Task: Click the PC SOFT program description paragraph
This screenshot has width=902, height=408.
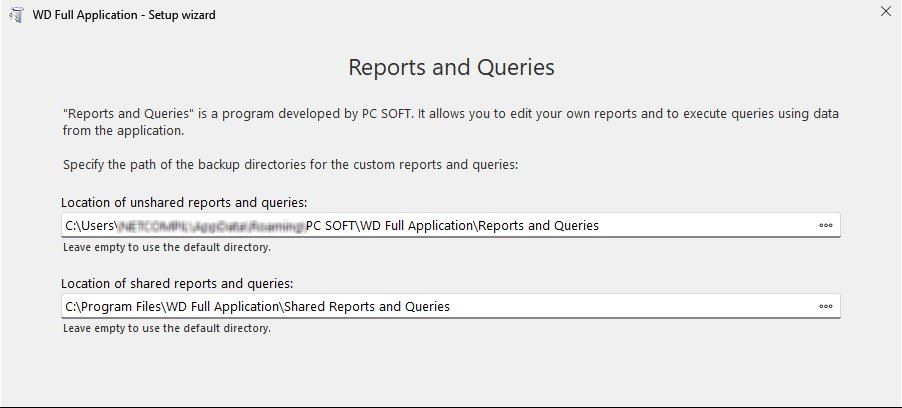Action: coord(450,122)
